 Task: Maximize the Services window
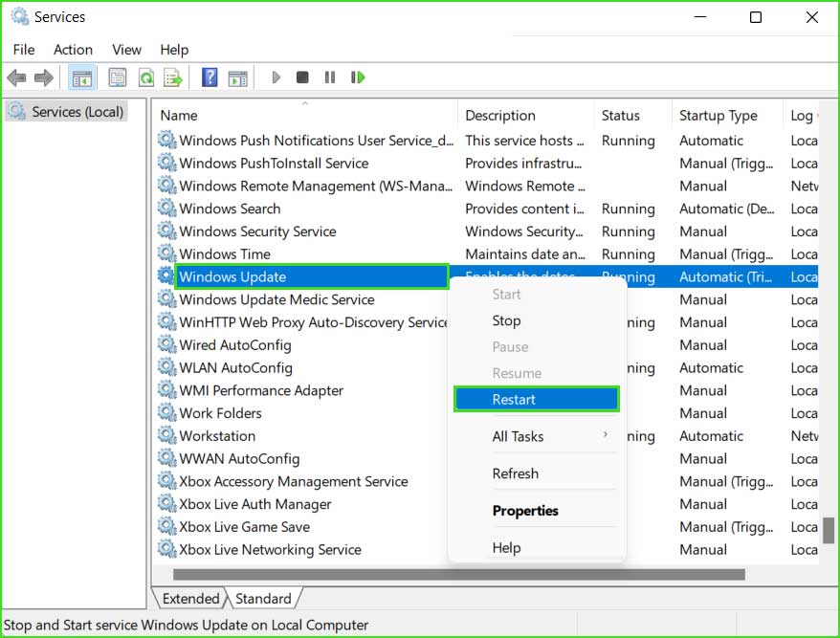pos(756,17)
